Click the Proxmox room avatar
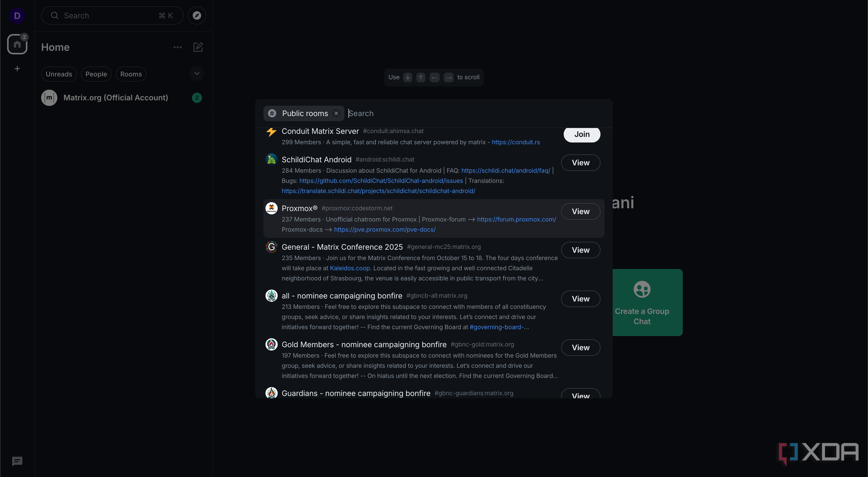Image resolution: width=868 pixels, height=477 pixels. (x=271, y=208)
